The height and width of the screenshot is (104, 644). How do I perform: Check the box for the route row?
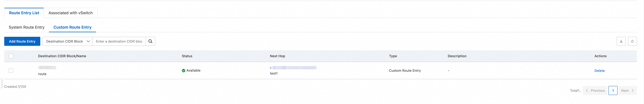point(11,70)
